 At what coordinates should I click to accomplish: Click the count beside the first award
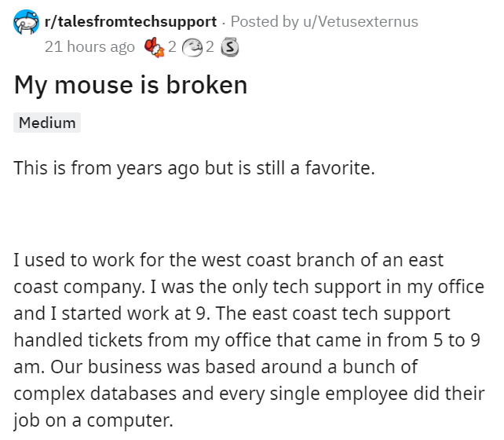[x=172, y=46]
